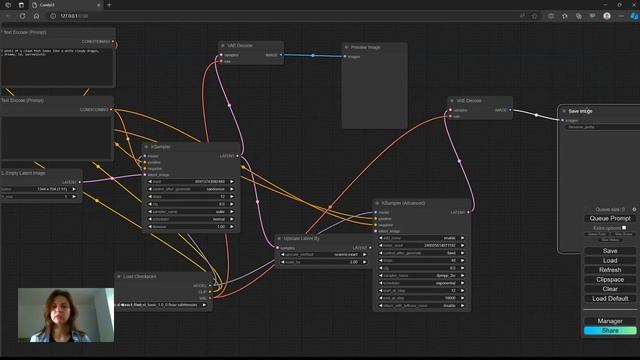Click the Empty Latent Image LATENT output socket

[x=80, y=182]
